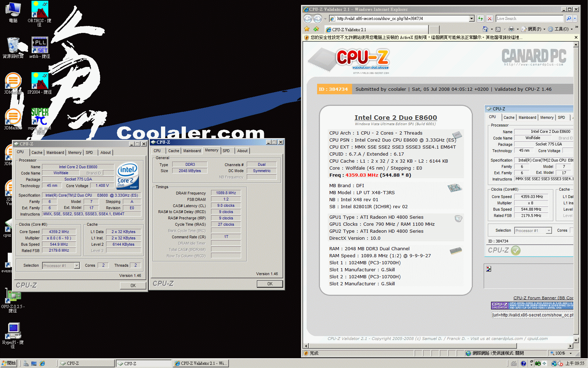
Task: Click the Show Desktop quick launch icon
Action: (34, 363)
